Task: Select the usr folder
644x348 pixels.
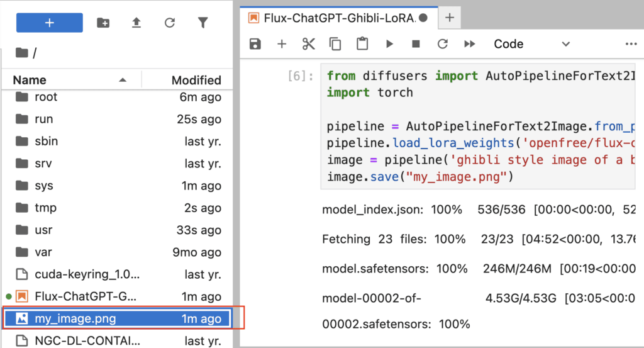Action: (118, 230)
